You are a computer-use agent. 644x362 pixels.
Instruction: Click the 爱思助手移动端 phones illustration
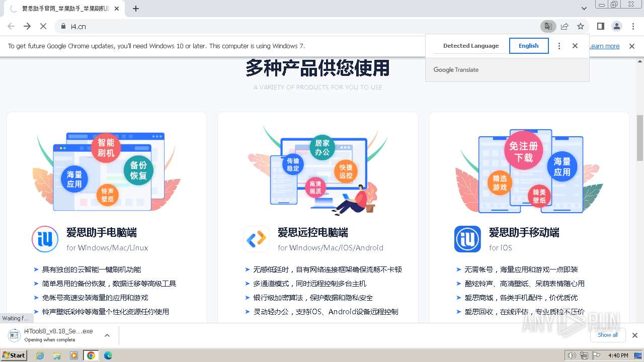(x=529, y=171)
